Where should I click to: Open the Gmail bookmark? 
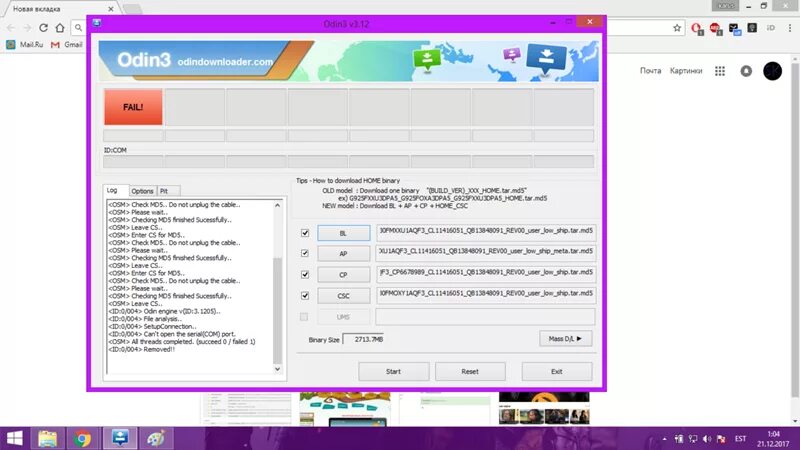pyautogui.click(x=67, y=44)
